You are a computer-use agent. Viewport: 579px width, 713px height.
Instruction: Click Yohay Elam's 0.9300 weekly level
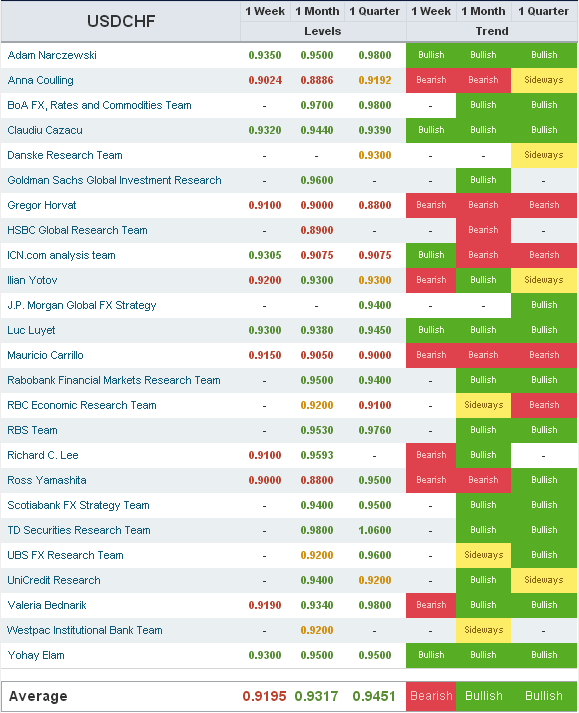coord(265,656)
